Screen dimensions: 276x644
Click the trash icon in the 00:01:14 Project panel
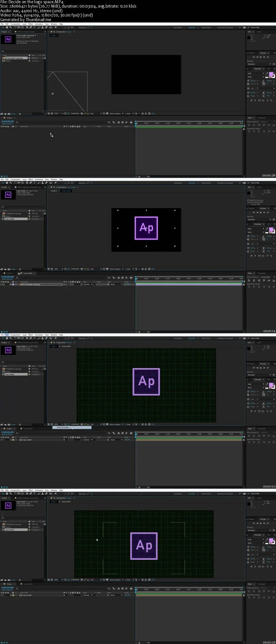(20, 269)
